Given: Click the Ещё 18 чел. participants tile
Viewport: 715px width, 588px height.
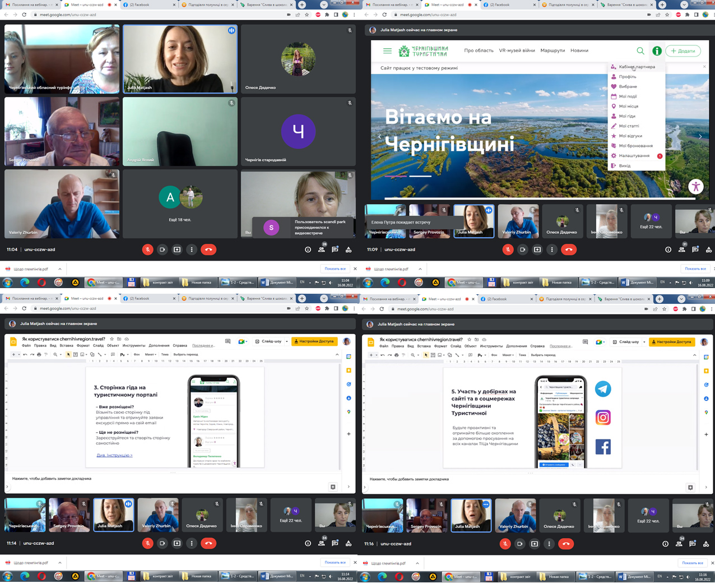Looking at the screenshot, I should [x=180, y=203].
